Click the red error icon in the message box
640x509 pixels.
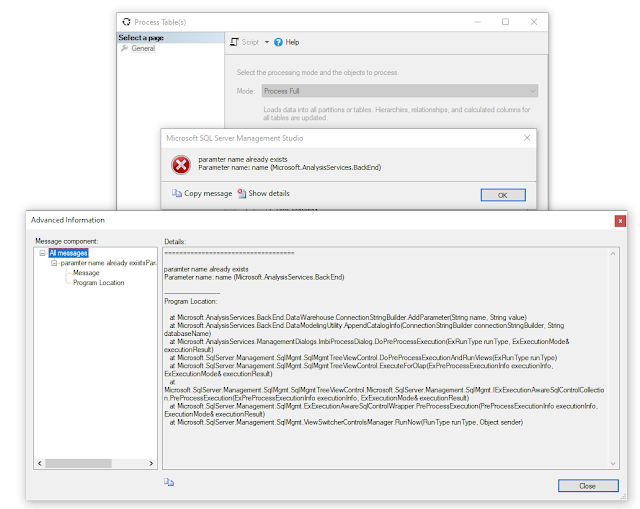pyautogui.click(x=181, y=165)
